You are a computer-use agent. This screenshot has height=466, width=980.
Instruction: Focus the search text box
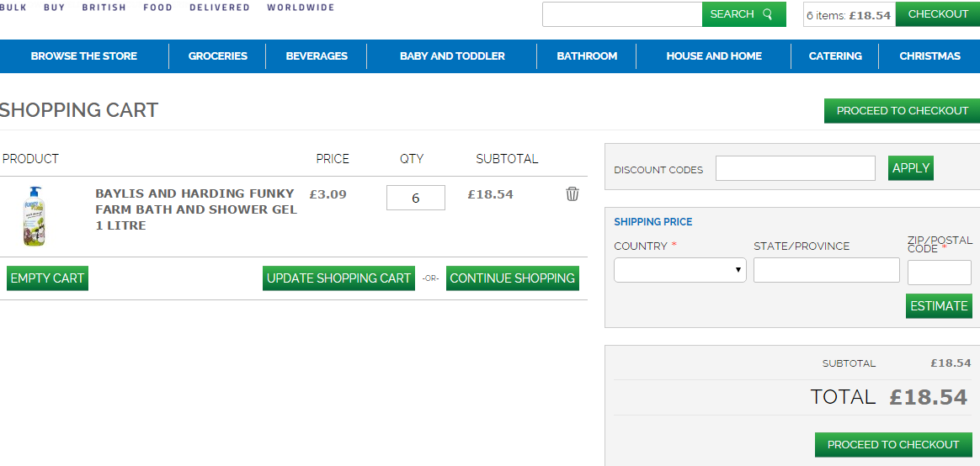click(x=622, y=14)
